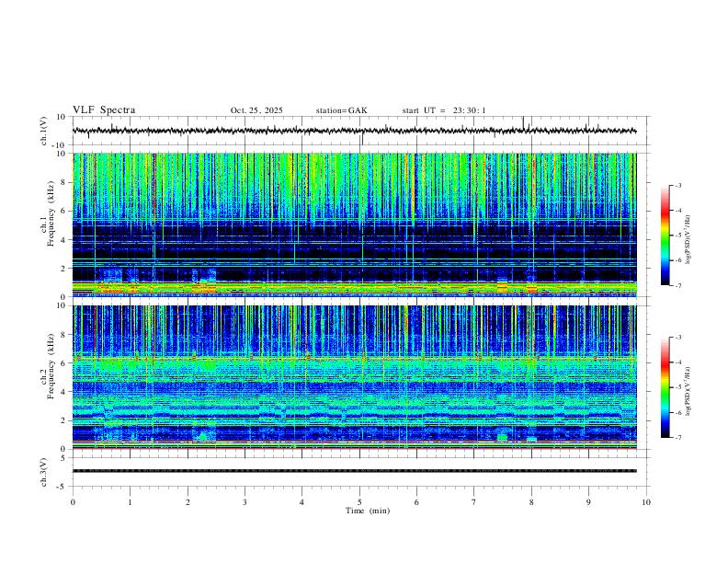Click the "-5" label on upper colorbar

(x=677, y=236)
